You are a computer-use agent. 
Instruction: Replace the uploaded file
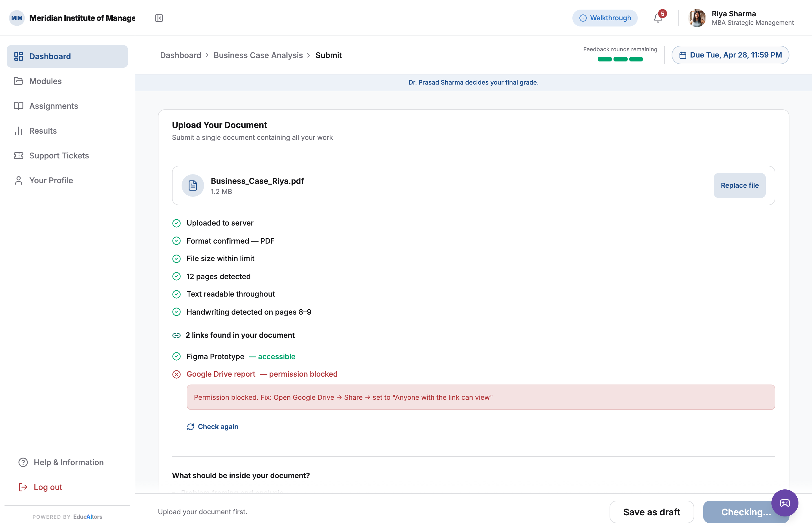(739, 185)
